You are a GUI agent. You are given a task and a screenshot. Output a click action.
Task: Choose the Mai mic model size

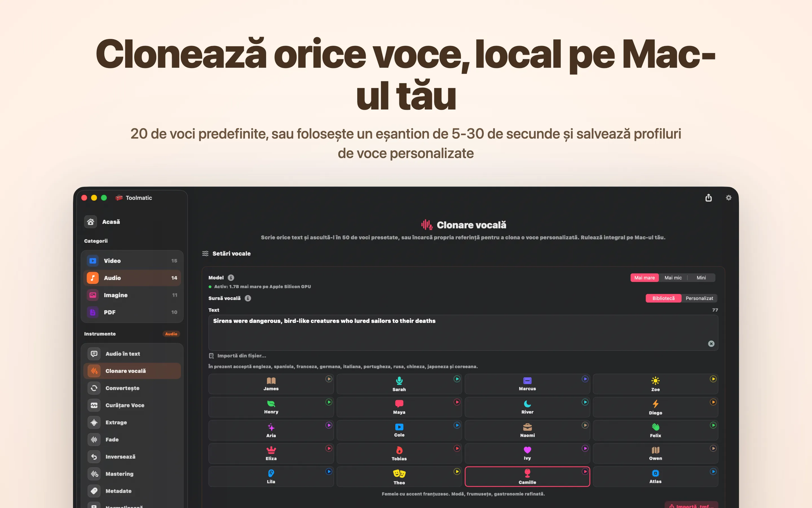(x=673, y=277)
